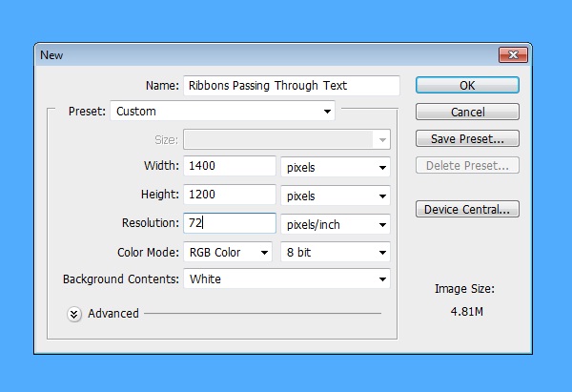
Task: Open the 8 bit depth dropdown
Action: tap(336, 253)
